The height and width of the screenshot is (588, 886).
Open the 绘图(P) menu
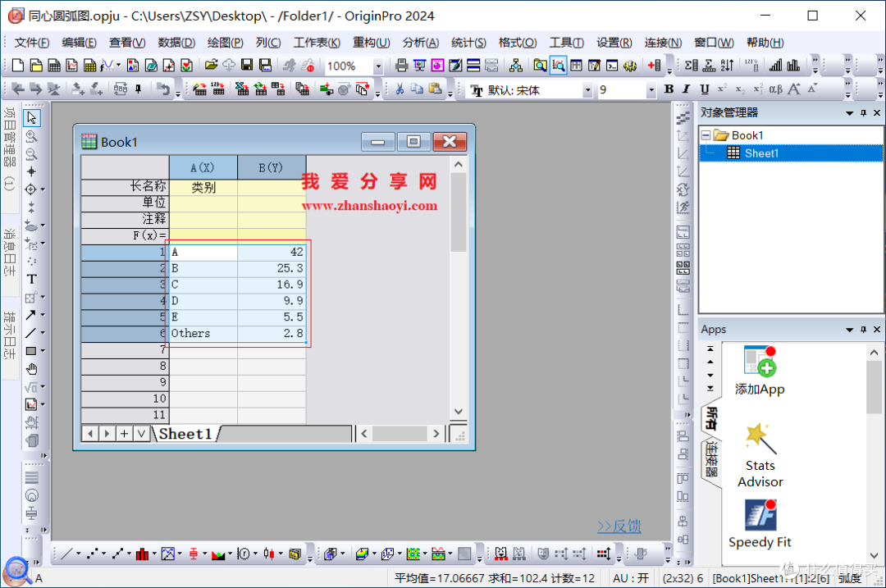click(225, 43)
